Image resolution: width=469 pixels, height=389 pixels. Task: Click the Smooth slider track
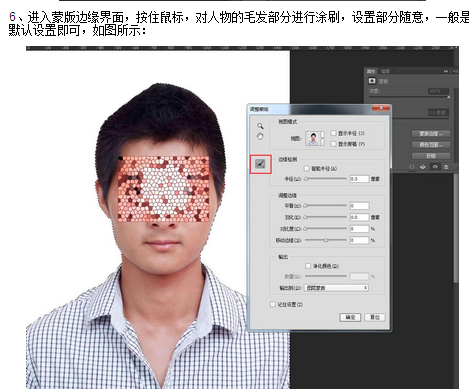tap(326, 206)
